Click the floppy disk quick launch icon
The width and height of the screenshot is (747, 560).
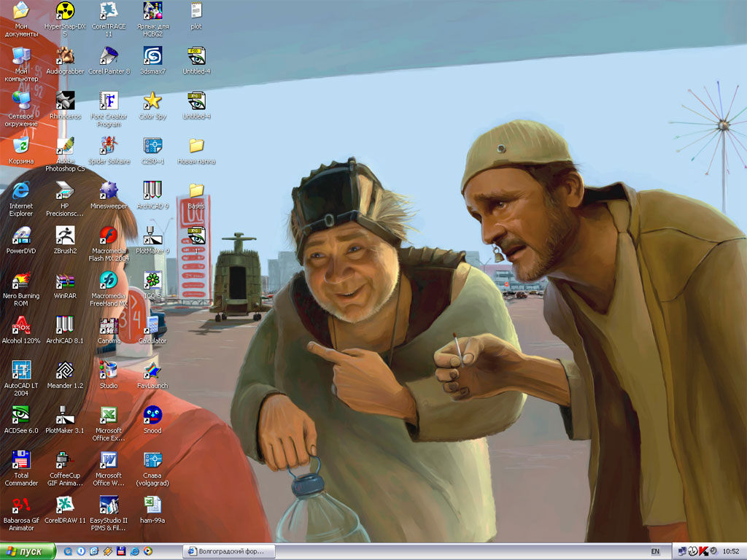coord(121,551)
